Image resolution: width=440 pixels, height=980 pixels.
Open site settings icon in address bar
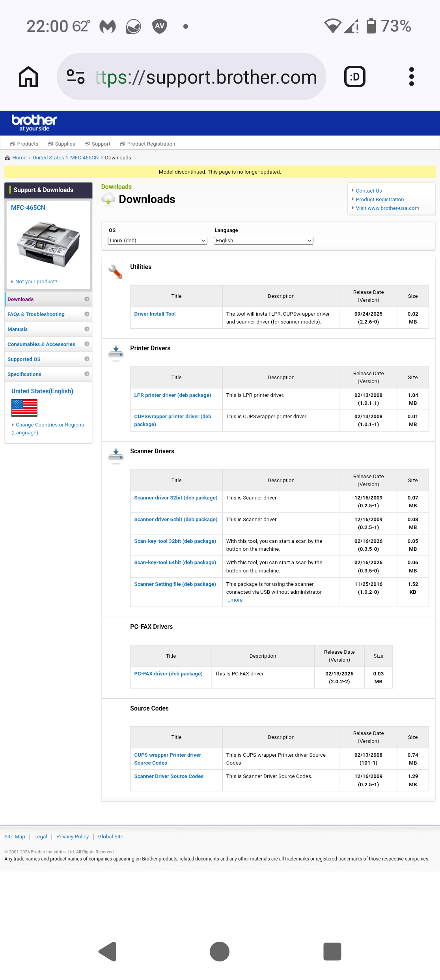click(76, 77)
